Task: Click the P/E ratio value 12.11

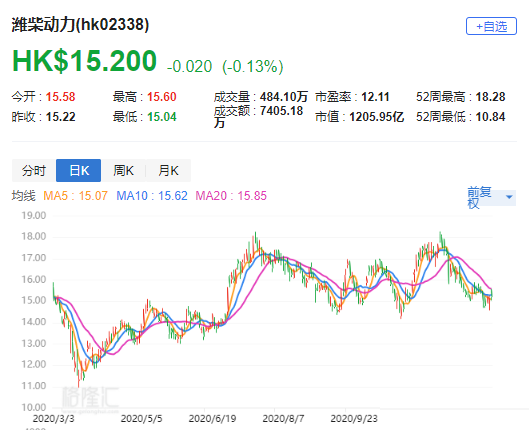Action: tap(375, 97)
